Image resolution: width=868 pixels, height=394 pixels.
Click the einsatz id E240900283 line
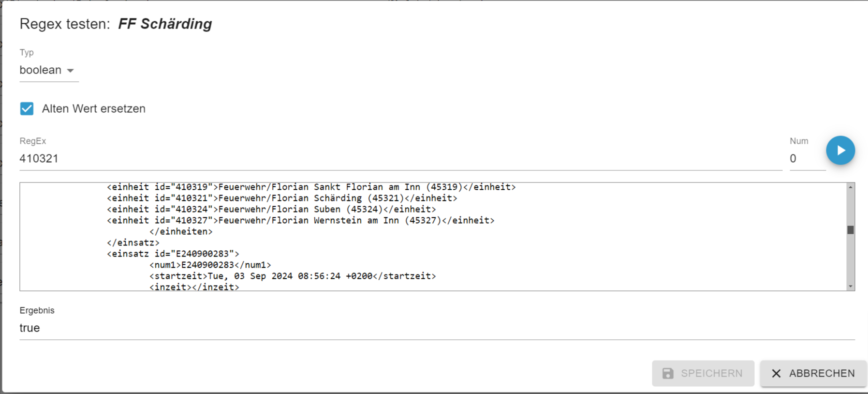click(x=173, y=254)
